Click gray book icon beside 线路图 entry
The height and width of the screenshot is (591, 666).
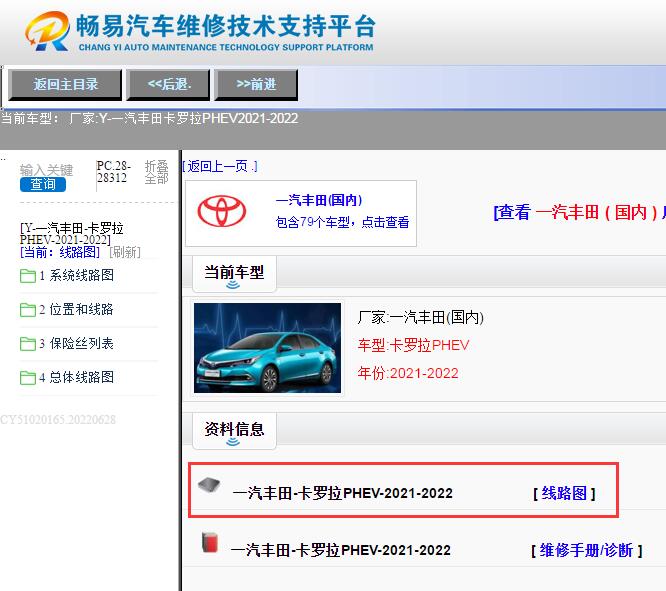click(209, 485)
